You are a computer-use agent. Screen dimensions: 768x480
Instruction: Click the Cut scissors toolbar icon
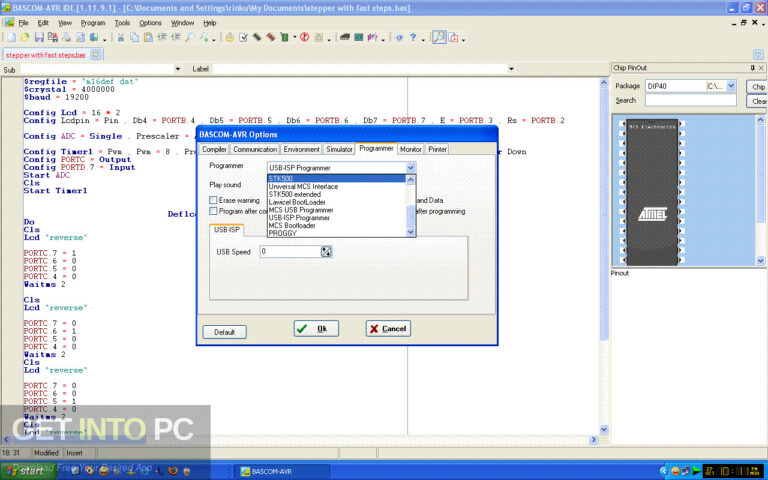pyautogui.click(x=120, y=38)
